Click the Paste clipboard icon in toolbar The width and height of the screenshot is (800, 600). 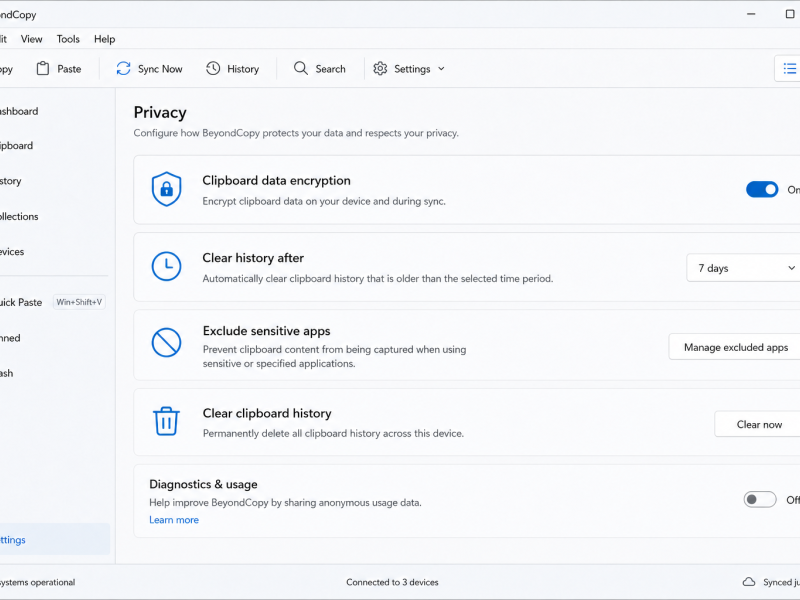coord(43,68)
